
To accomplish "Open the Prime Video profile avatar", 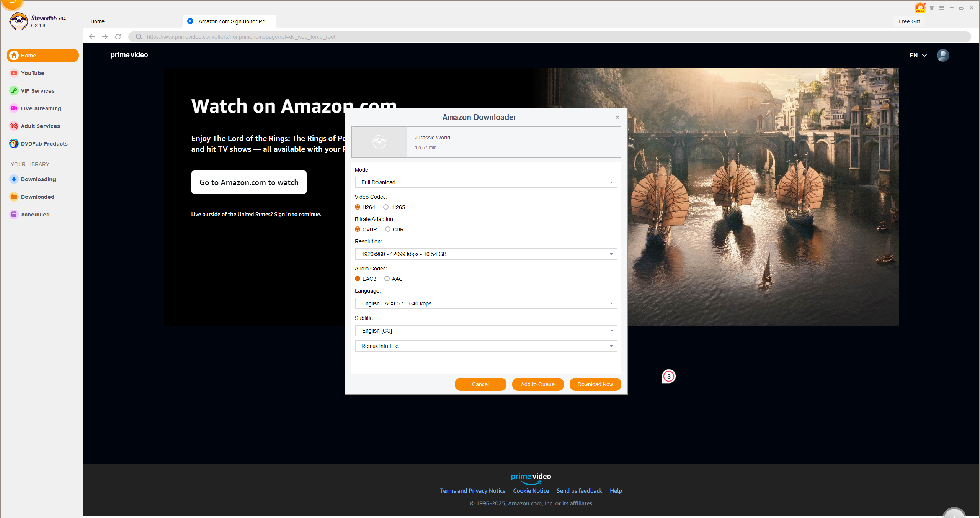I will 943,55.
